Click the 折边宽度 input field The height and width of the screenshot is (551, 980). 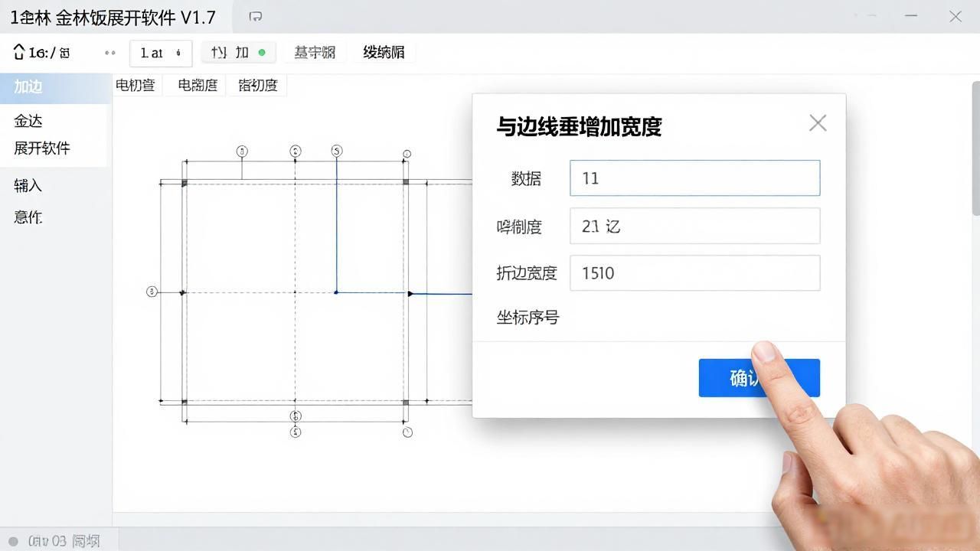pos(694,273)
